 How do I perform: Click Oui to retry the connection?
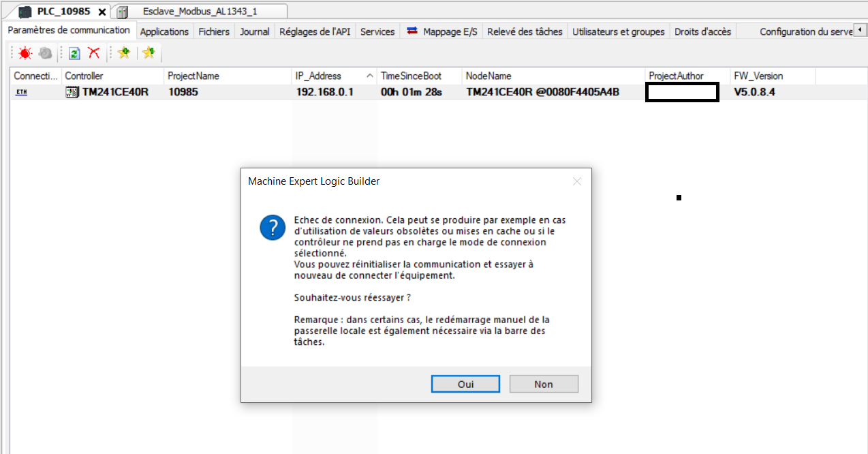tap(466, 384)
